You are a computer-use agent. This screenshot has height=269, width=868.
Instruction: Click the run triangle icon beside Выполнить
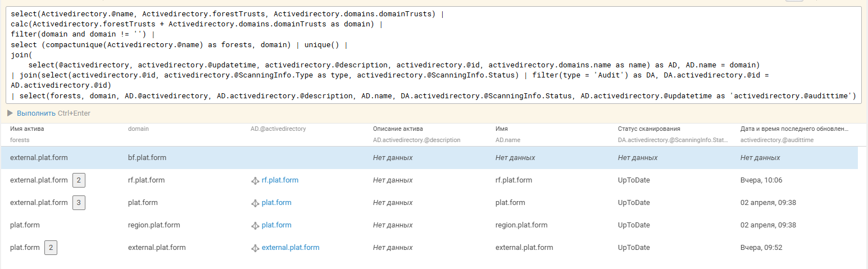coord(10,113)
